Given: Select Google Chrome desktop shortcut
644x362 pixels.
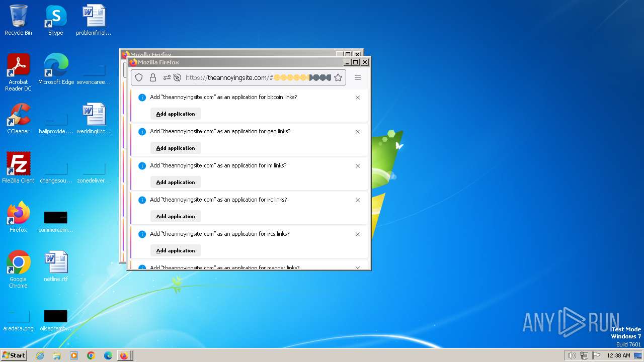Looking at the screenshot, I should 18,269.
